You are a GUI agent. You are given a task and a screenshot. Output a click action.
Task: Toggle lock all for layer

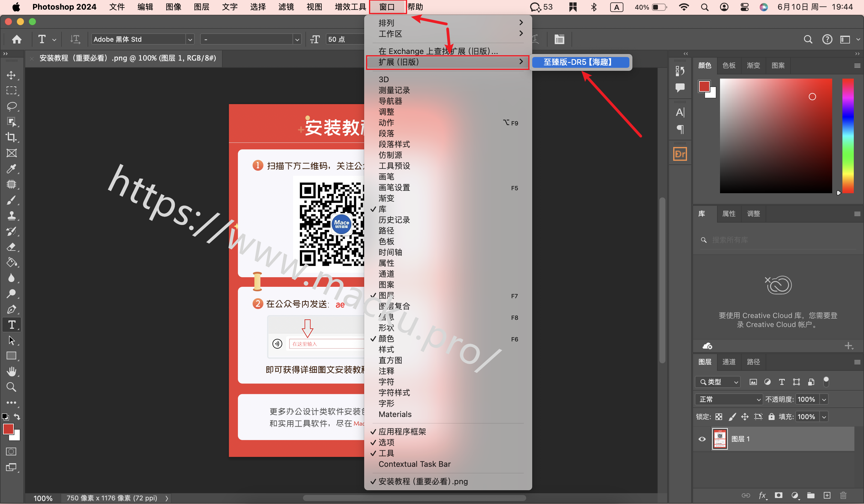click(x=771, y=417)
